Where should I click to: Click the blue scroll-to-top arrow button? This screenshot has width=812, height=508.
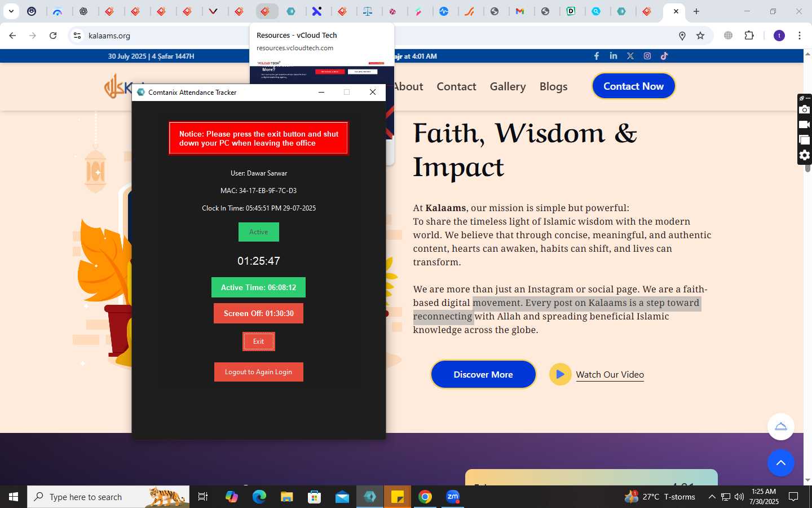781,463
